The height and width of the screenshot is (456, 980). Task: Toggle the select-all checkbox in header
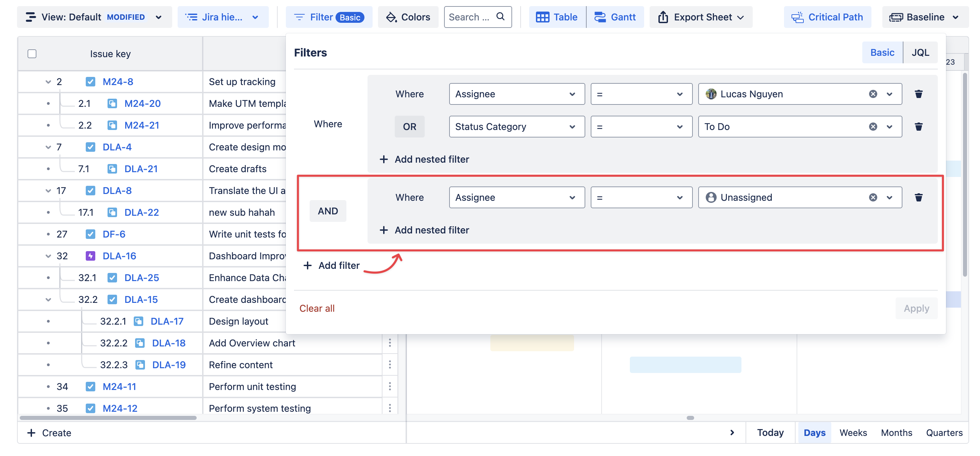pyautogui.click(x=32, y=54)
